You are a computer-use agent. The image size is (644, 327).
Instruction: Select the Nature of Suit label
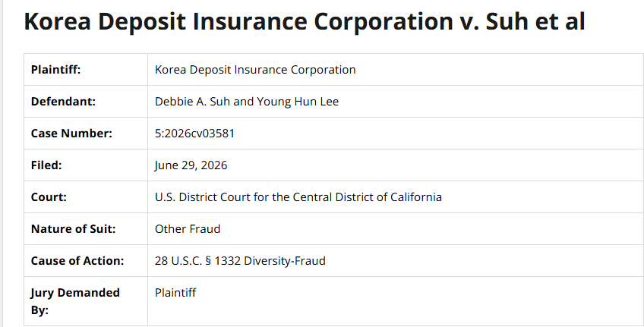[x=74, y=229]
